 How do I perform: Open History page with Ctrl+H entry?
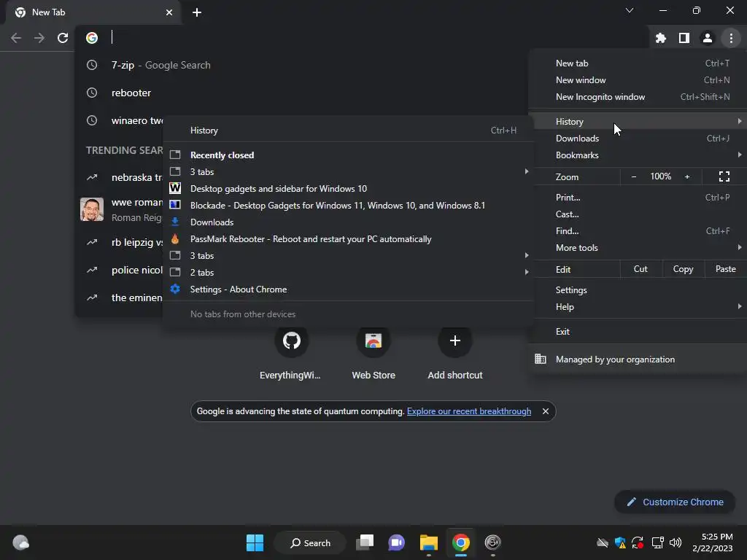click(348, 131)
